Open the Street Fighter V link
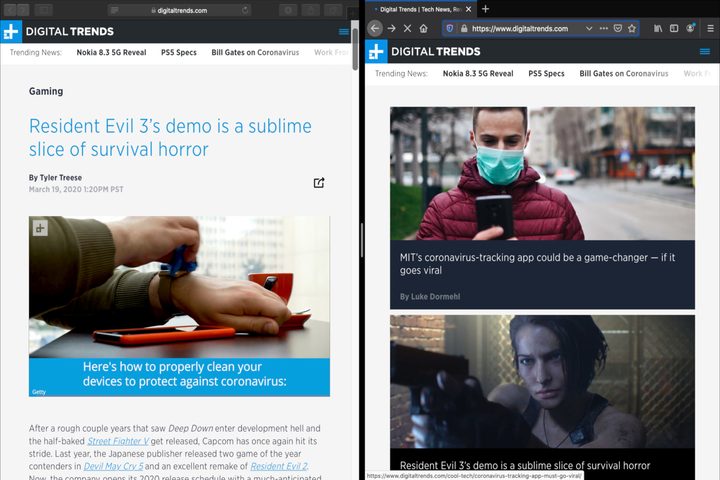 click(118, 441)
